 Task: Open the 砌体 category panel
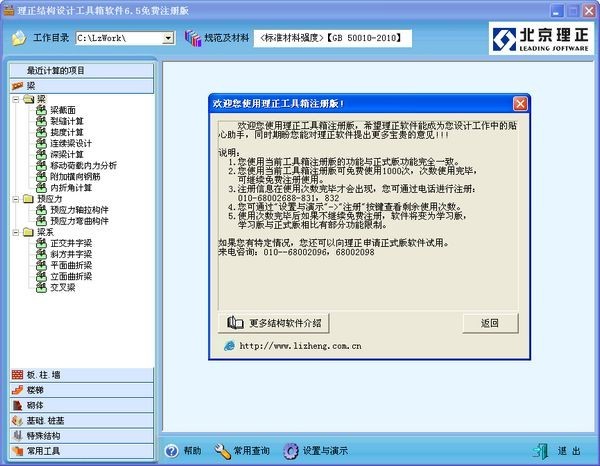[82, 405]
